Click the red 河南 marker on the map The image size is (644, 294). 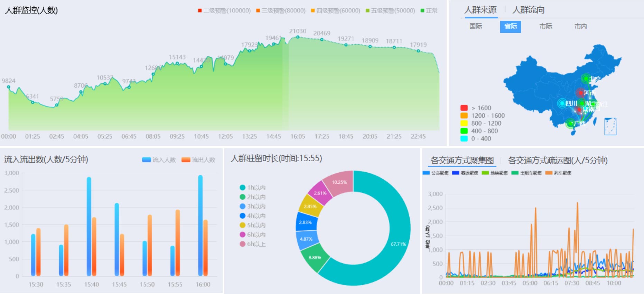(580, 93)
